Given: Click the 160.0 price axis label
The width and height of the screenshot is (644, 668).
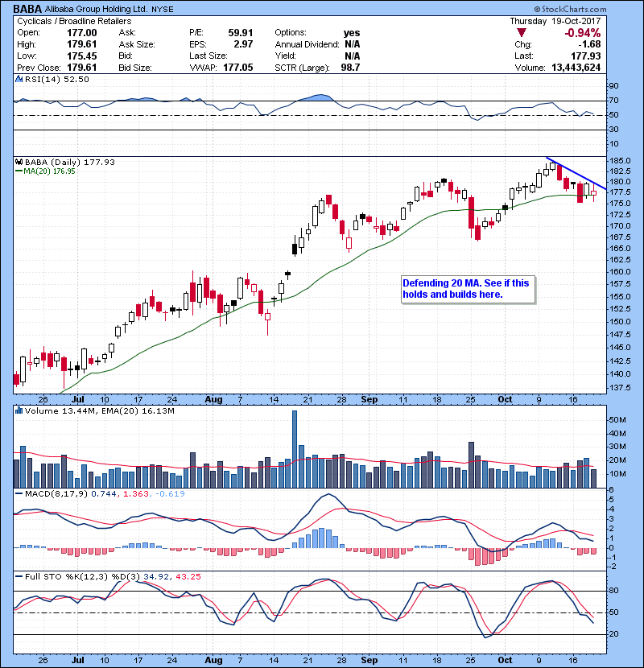Looking at the screenshot, I should [x=620, y=271].
